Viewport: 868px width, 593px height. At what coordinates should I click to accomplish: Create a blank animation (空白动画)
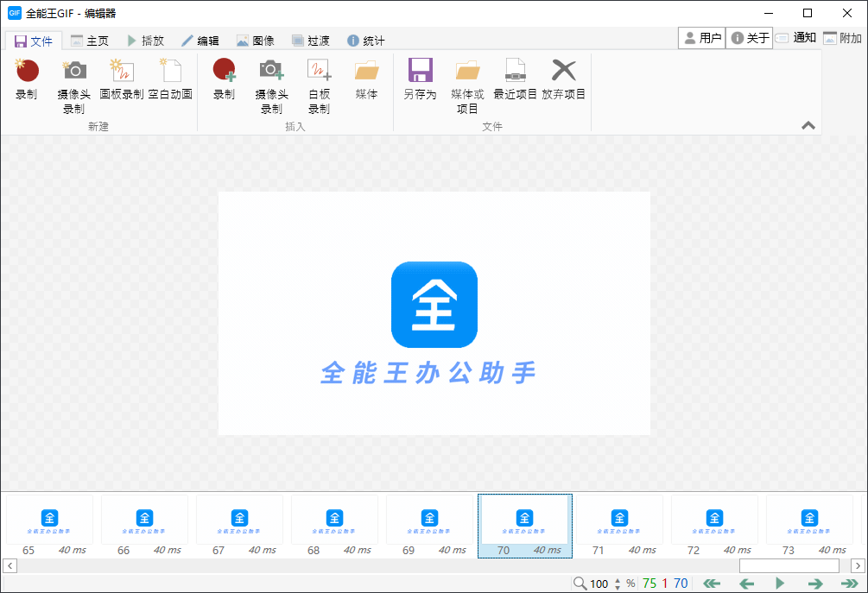[x=170, y=84]
